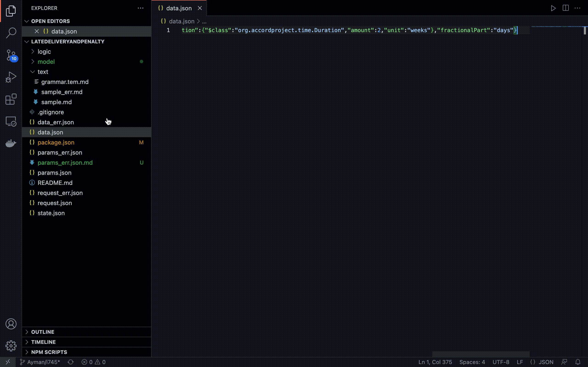Click the Run play icon in editor toolbar
Screen dimensions: 588x367
[553, 8]
